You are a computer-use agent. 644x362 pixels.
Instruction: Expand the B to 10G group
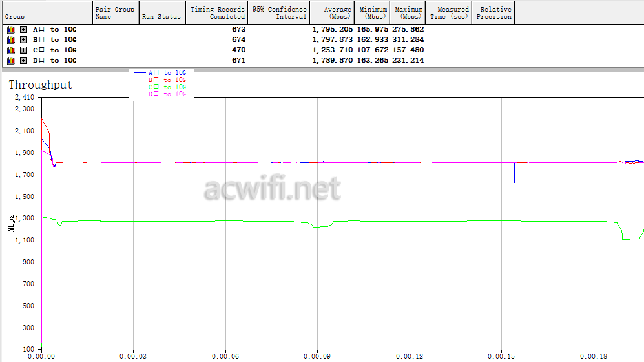point(24,40)
